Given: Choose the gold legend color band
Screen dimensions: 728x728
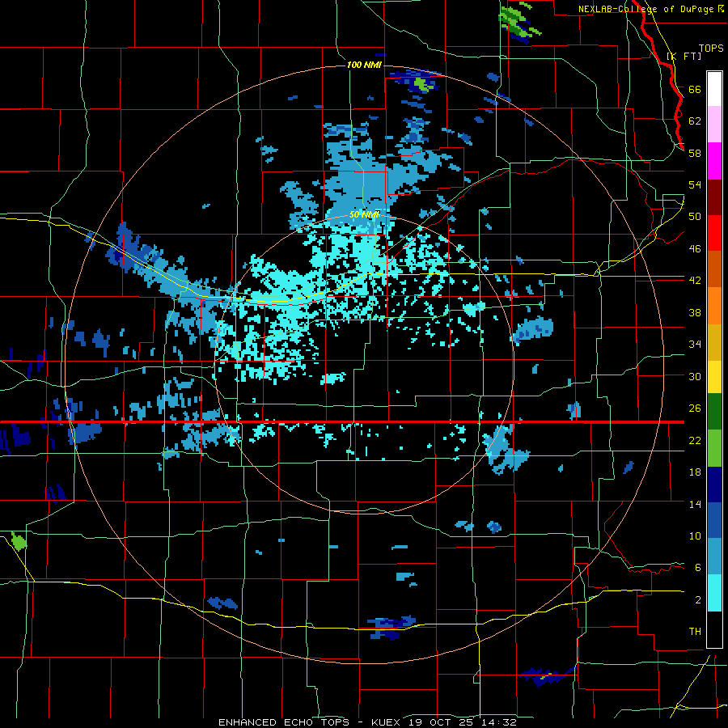Looking at the screenshot, I should coord(714,341).
